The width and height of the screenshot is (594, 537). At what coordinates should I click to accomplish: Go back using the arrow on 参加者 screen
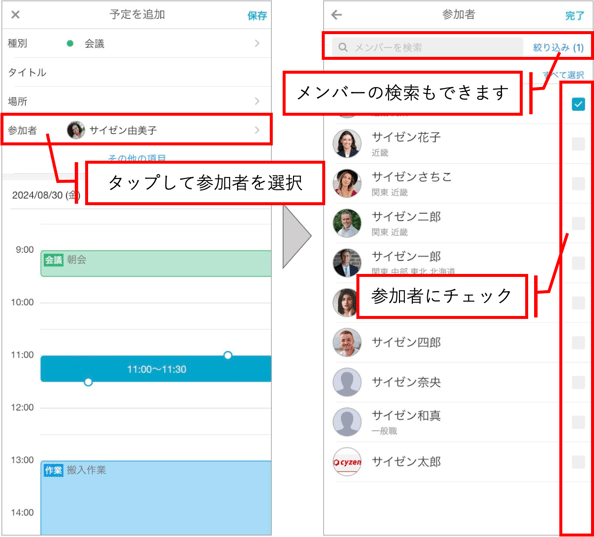[x=336, y=15]
